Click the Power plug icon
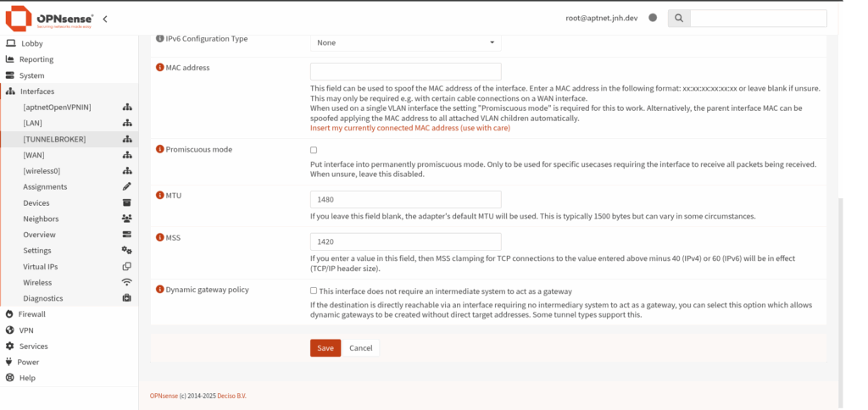 pyautogui.click(x=8, y=362)
